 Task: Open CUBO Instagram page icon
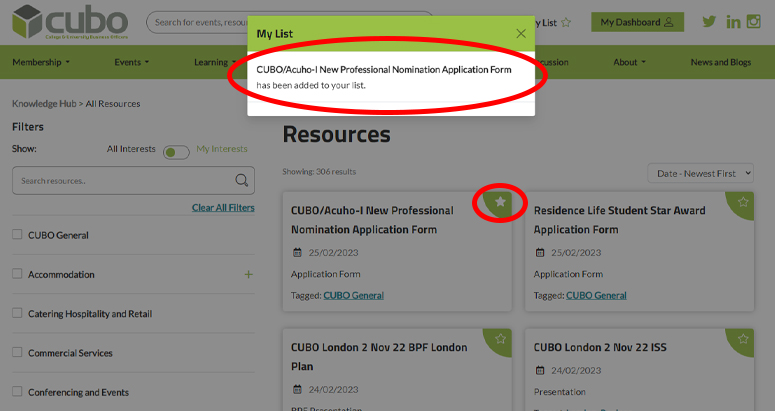click(754, 21)
